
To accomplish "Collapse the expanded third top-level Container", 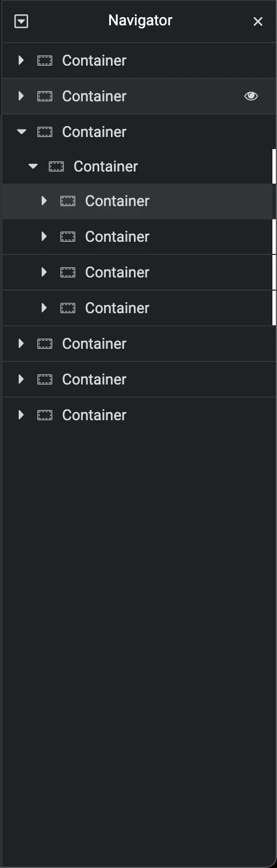I will tap(21, 132).
